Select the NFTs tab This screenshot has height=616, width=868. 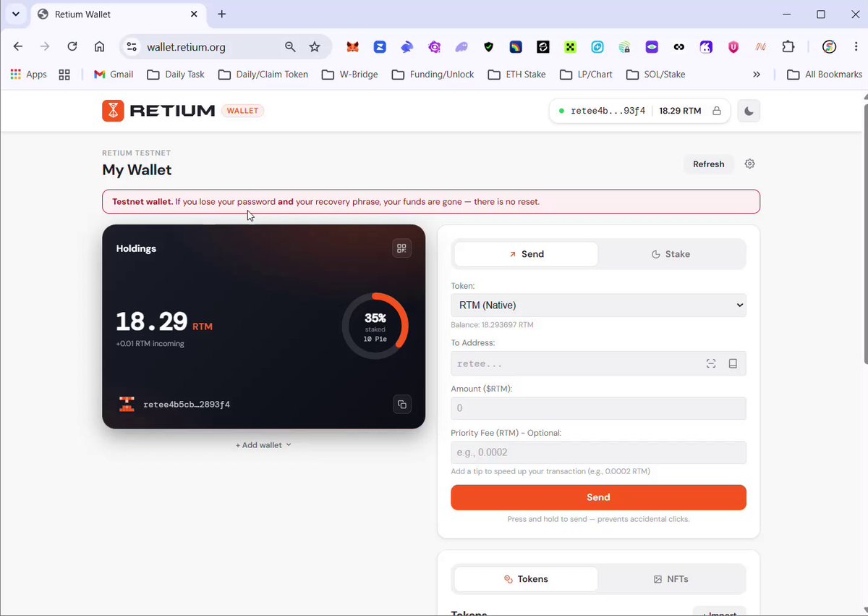click(671, 579)
